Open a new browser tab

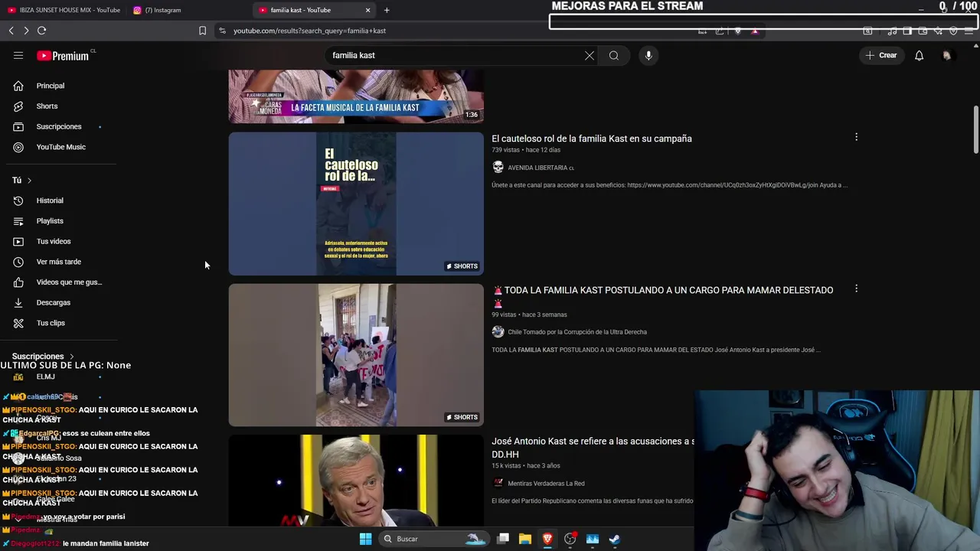click(387, 10)
